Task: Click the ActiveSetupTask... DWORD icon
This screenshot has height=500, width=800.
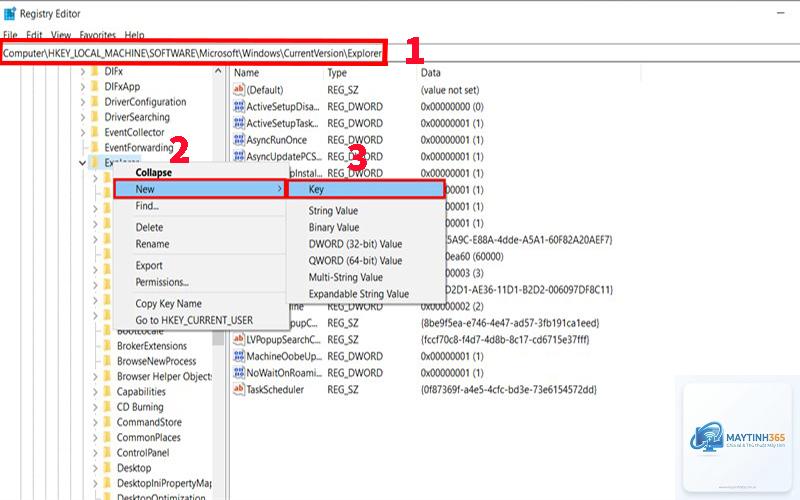Action: [239, 123]
